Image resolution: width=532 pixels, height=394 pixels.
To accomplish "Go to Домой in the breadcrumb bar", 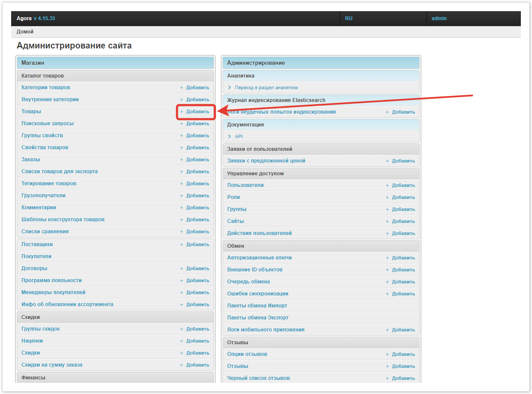I will tap(25, 32).
